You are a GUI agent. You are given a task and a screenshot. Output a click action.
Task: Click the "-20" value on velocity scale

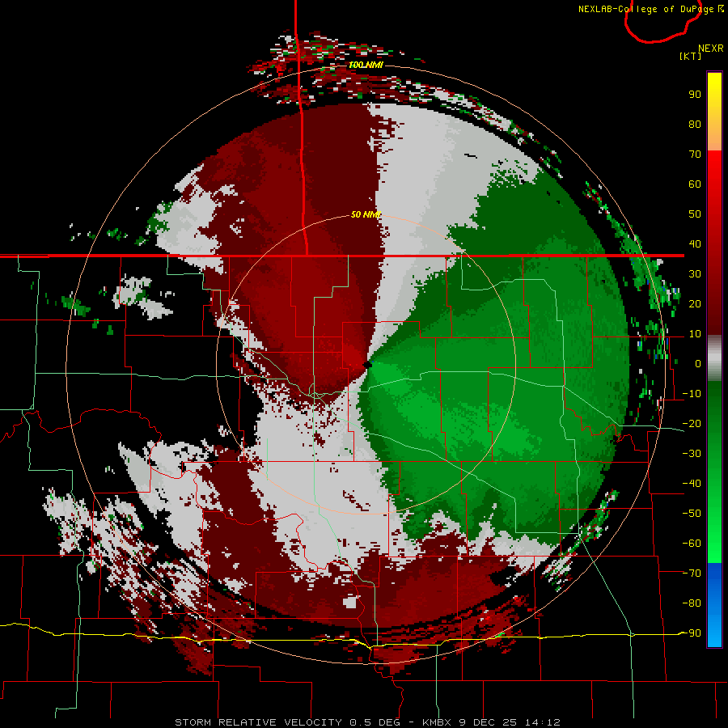(692, 423)
